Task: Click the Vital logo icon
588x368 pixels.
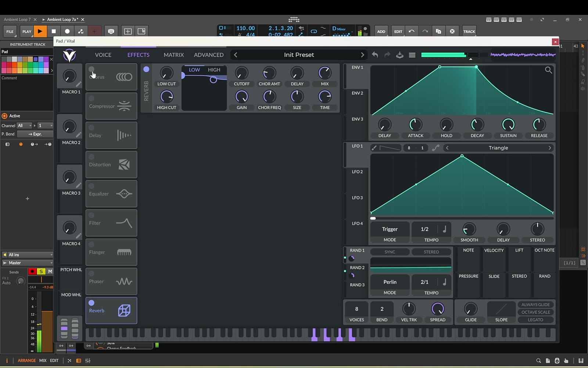Action: coord(69,55)
